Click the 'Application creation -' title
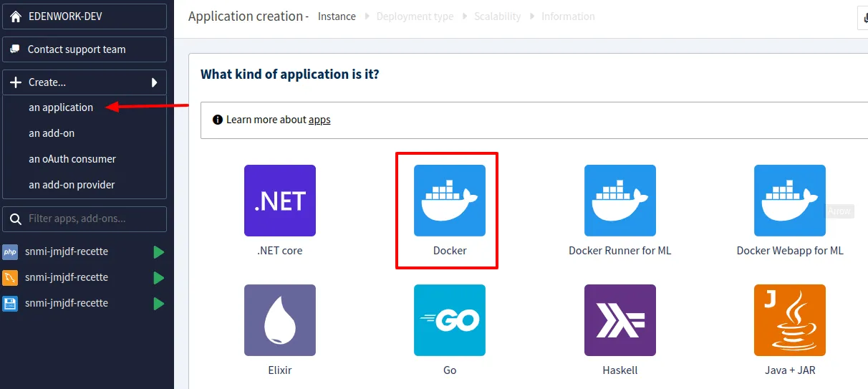Viewport: 868px width, 389px height. point(249,16)
